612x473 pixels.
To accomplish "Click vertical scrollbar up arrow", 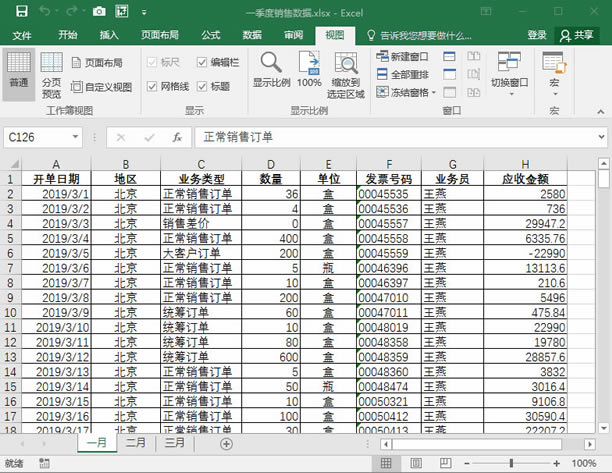I will (x=603, y=163).
